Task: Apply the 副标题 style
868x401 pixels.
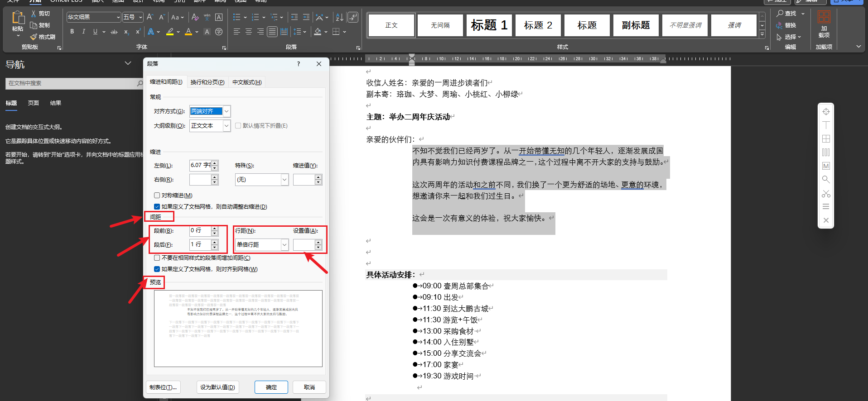Action: pyautogui.click(x=636, y=25)
